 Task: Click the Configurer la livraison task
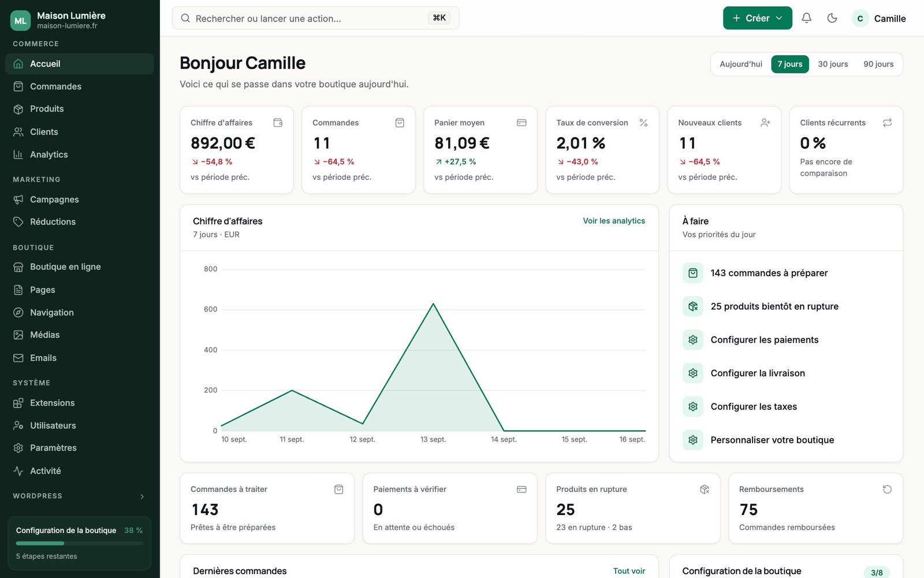(786, 373)
